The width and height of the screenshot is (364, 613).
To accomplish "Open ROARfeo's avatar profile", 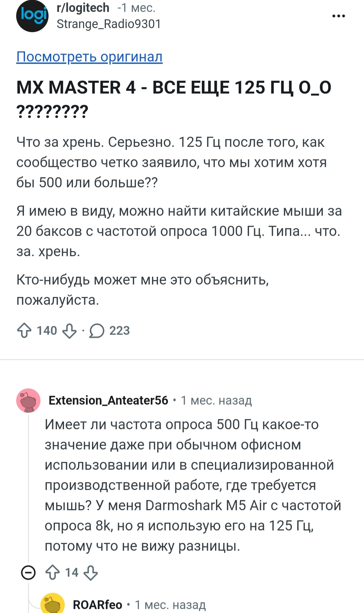I will click(53, 604).
